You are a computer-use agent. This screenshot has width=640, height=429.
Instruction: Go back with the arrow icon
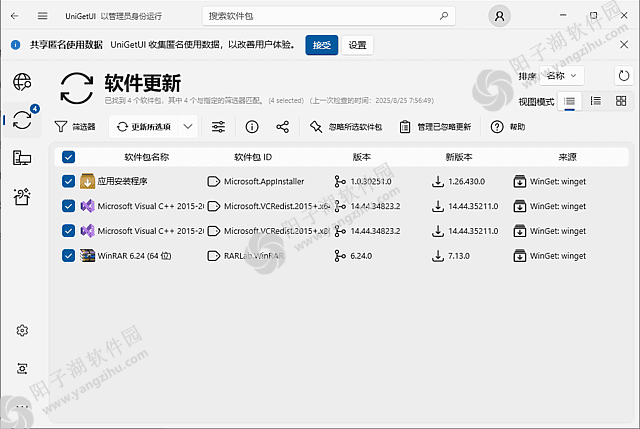tap(15, 16)
